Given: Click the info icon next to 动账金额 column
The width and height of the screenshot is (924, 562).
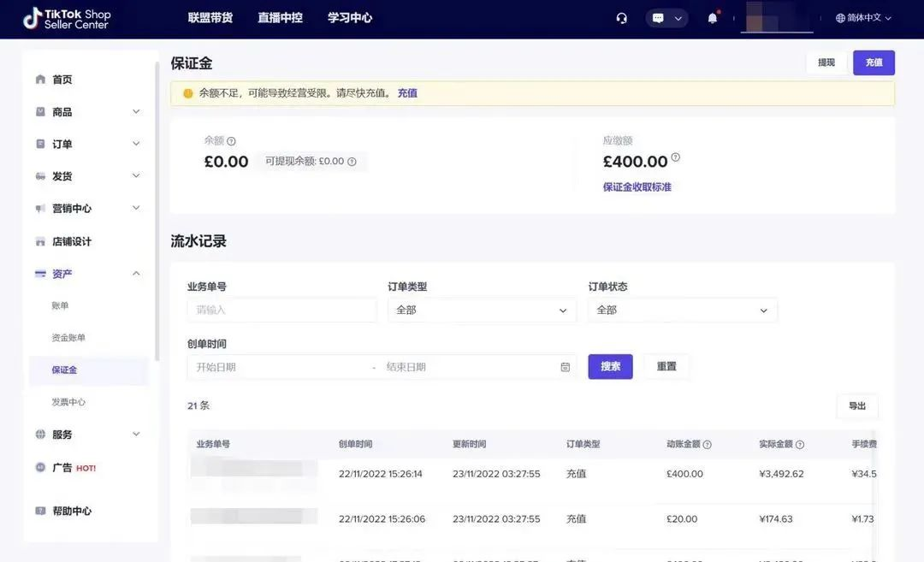Looking at the screenshot, I should (708, 445).
